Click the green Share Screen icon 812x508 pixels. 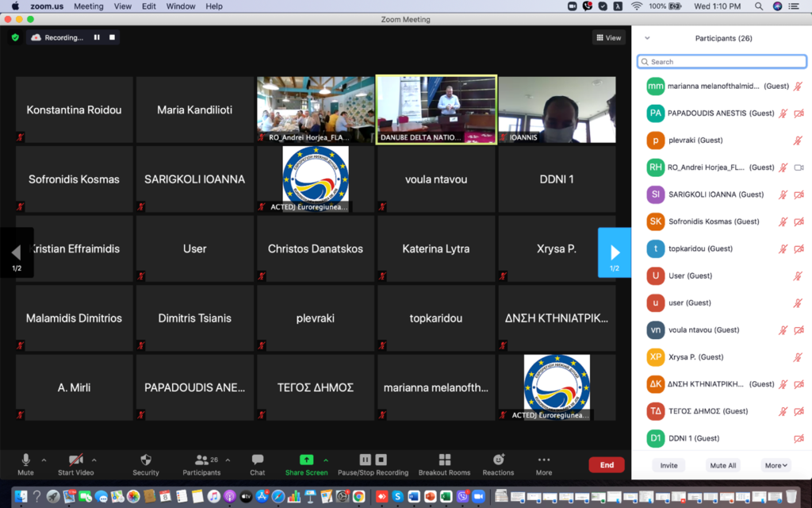(306, 460)
